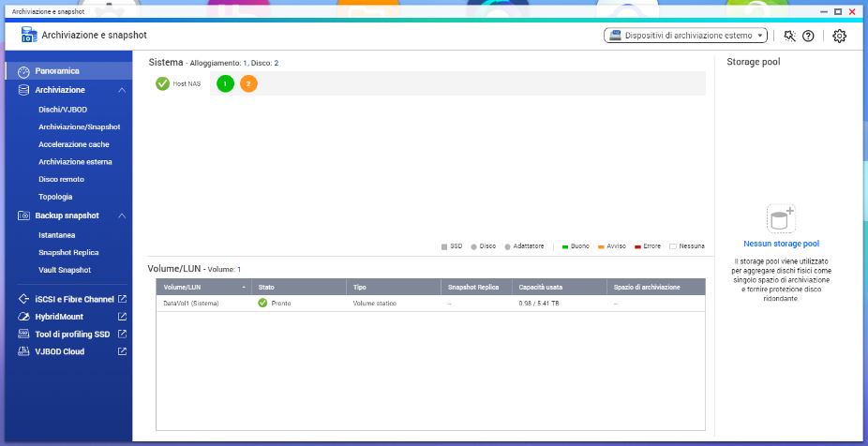
Task: Click the add storage pool icon
Action: pyautogui.click(x=780, y=219)
